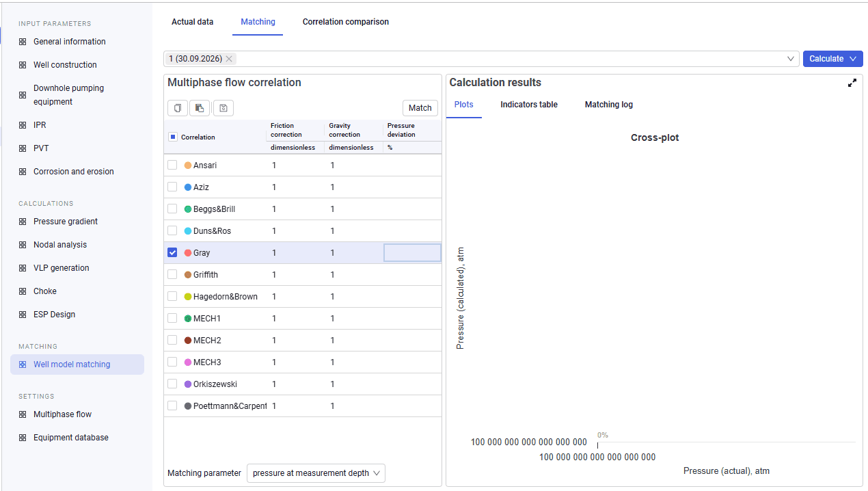The width and height of the screenshot is (868, 491).
Task: Toggle the select-all Correlation header checkbox
Action: point(173,137)
